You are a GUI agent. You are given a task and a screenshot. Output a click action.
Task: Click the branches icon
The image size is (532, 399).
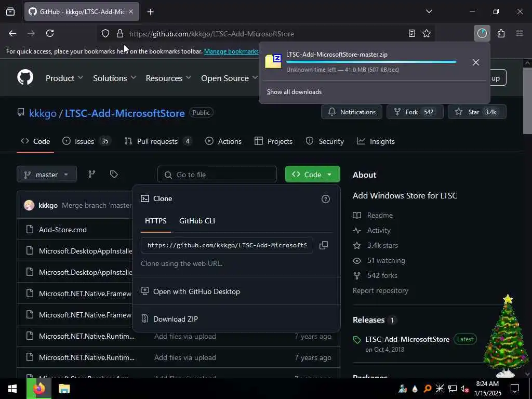coord(92,174)
